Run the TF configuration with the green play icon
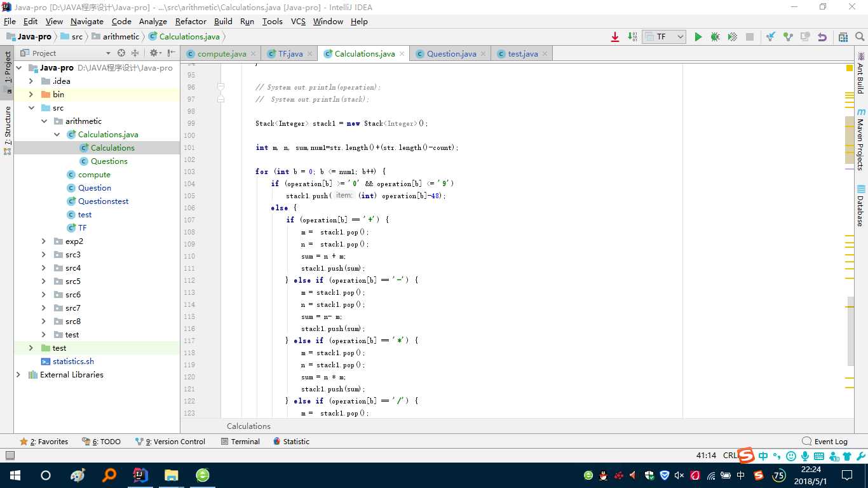 point(698,37)
